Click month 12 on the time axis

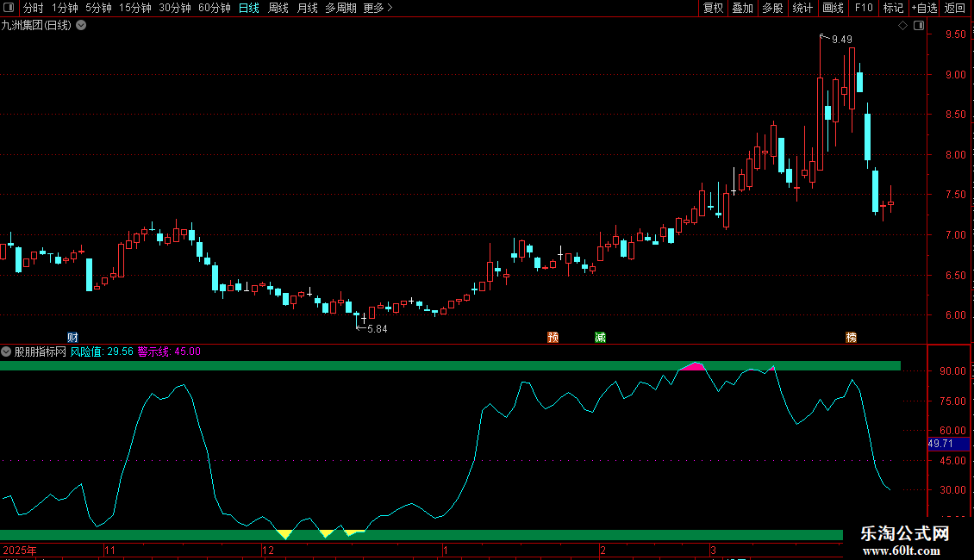tap(268, 550)
